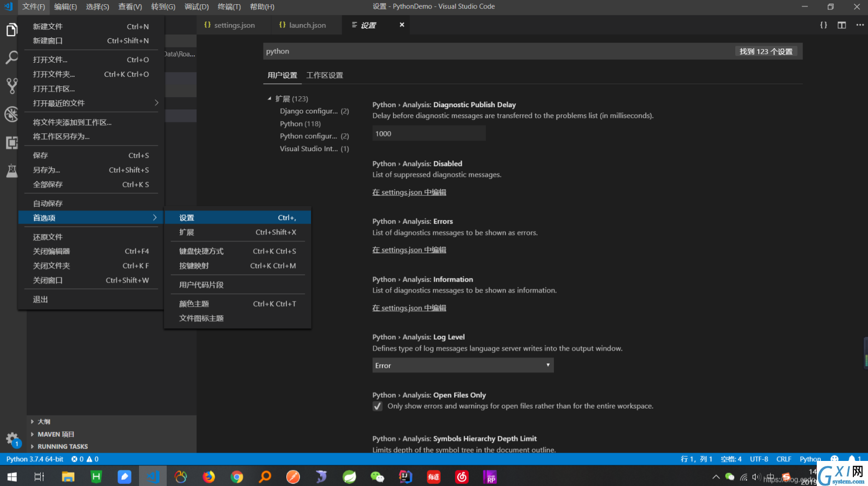This screenshot has width=868, height=486.
Task: Choose 设置 in the preferences submenu
Action: pos(238,218)
